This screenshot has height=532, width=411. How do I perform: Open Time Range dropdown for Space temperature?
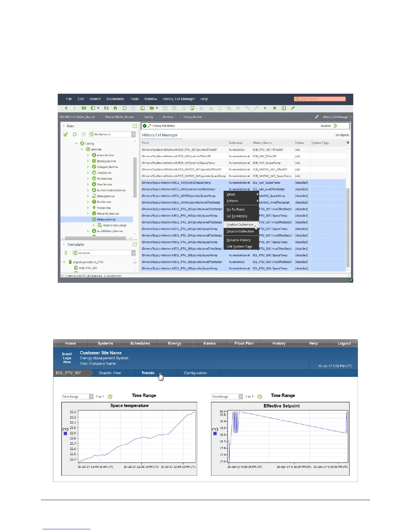click(91, 397)
